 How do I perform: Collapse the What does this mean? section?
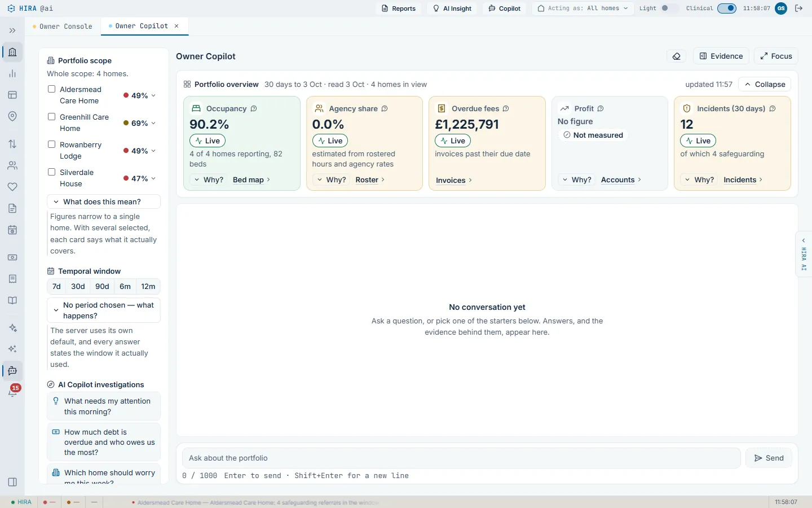pyautogui.click(x=104, y=202)
